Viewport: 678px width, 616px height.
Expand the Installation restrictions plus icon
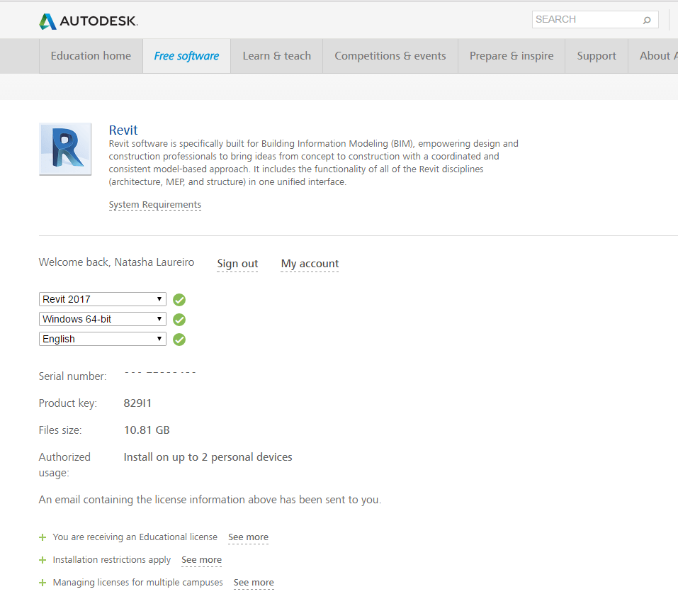pyautogui.click(x=43, y=560)
